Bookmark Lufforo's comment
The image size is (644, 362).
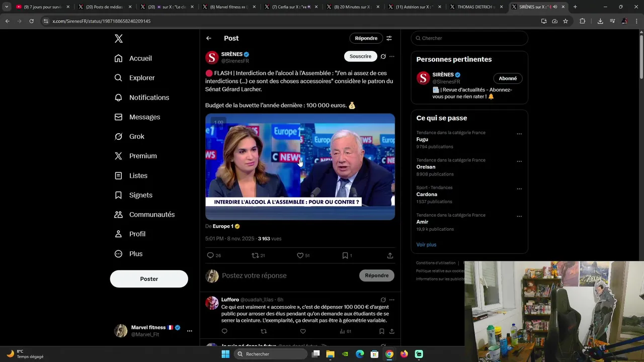[x=382, y=331]
